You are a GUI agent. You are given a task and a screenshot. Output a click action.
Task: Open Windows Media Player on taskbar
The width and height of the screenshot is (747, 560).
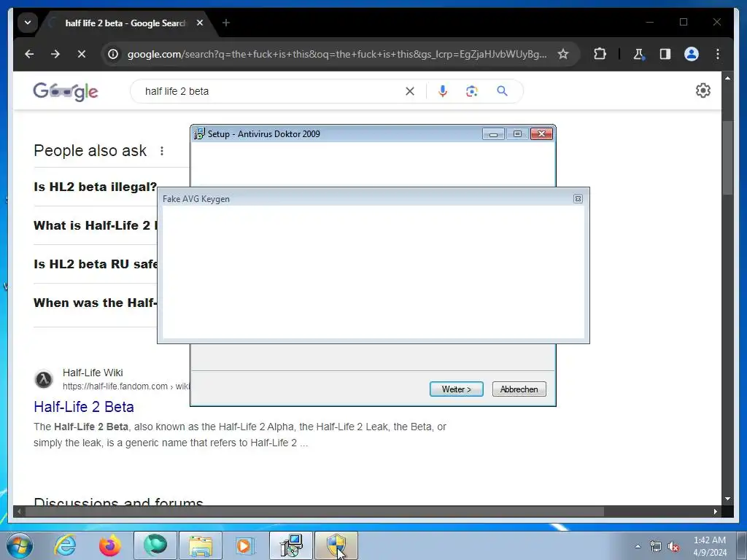click(x=245, y=545)
